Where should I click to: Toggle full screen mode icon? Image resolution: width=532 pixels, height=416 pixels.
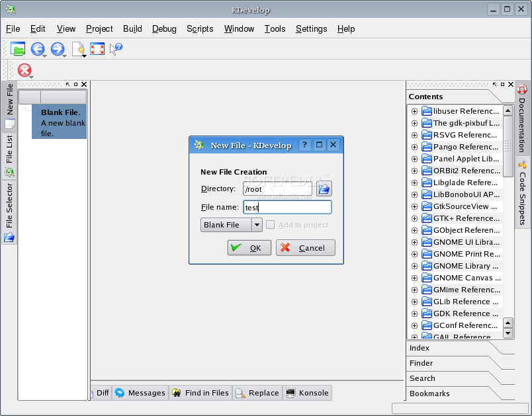click(x=97, y=49)
